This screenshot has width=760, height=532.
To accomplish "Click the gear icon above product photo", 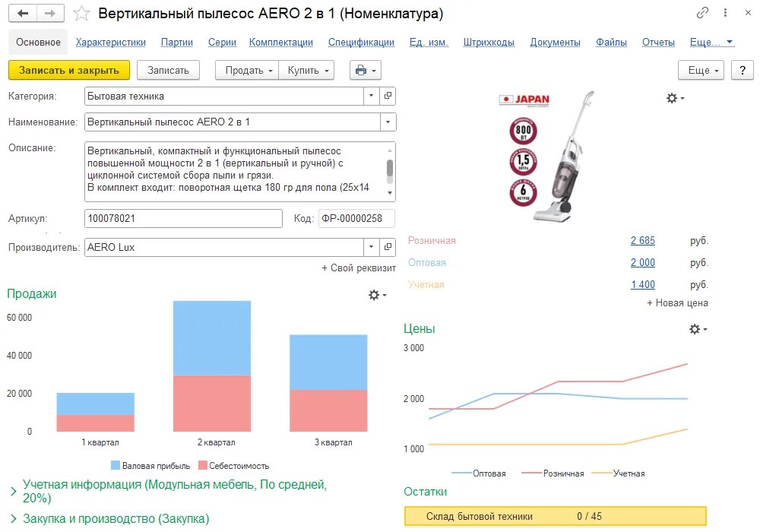I will pyautogui.click(x=672, y=98).
